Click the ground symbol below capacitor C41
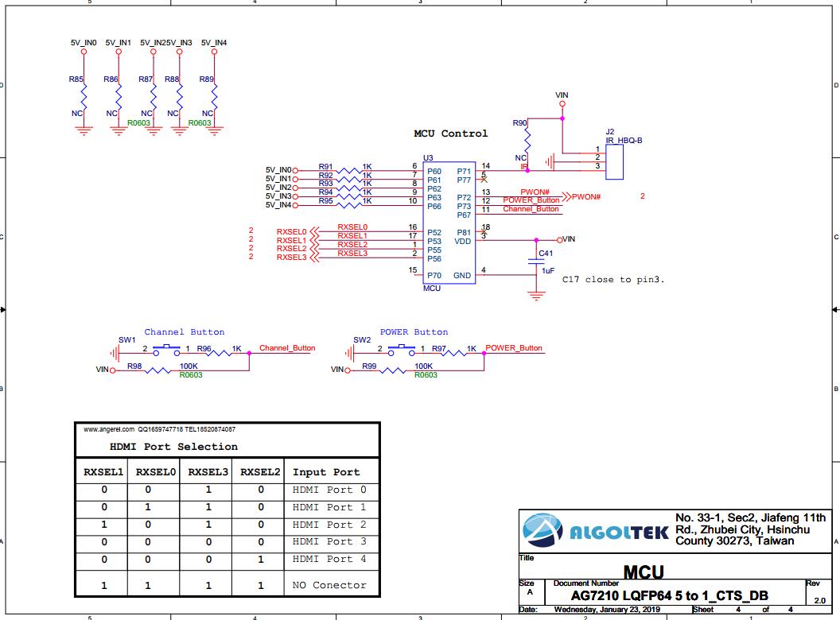 pos(536,296)
